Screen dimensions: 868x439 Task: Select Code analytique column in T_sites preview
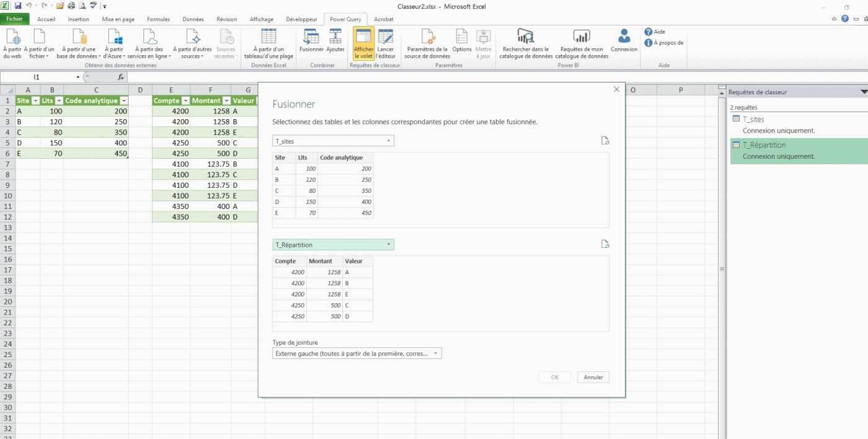pos(345,157)
